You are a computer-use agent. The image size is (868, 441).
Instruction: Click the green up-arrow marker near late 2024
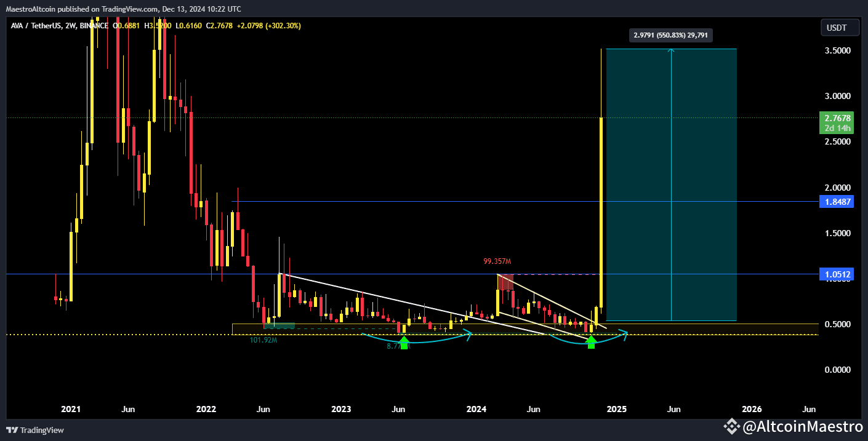[591, 343]
